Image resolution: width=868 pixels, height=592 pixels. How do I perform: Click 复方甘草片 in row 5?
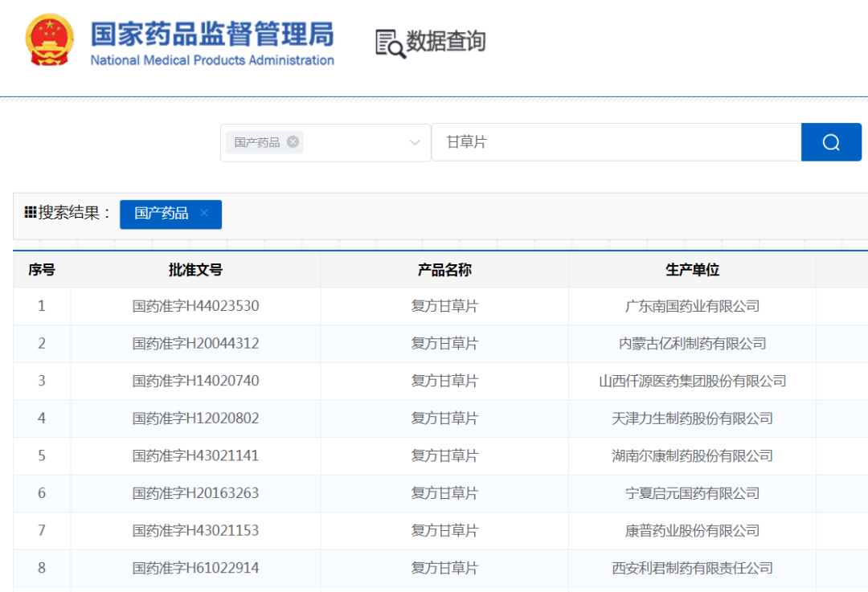click(x=444, y=456)
